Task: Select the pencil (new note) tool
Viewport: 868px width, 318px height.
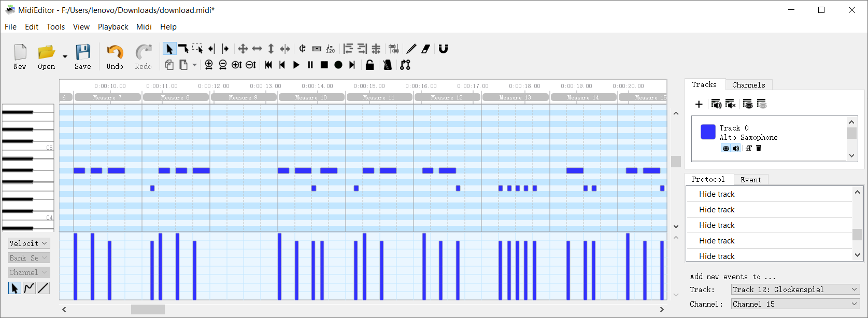Action: point(411,49)
